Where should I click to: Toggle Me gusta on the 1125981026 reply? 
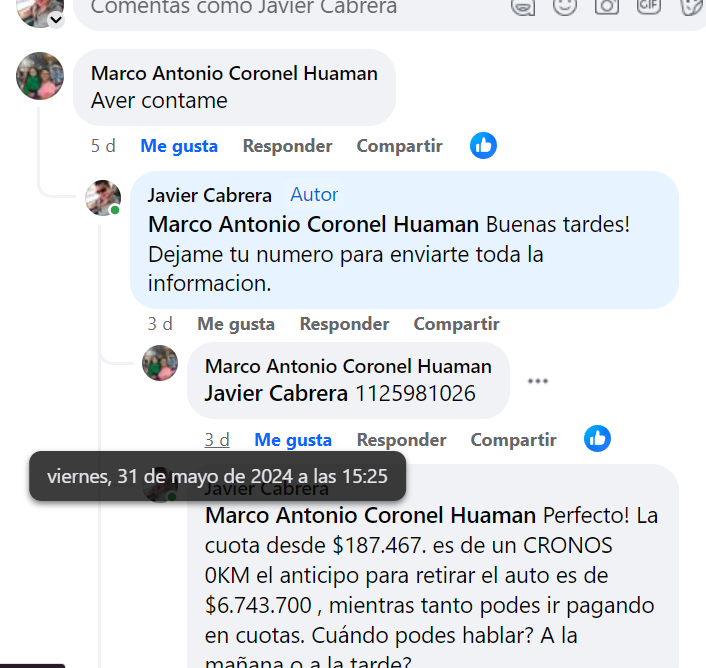click(x=293, y=440)
